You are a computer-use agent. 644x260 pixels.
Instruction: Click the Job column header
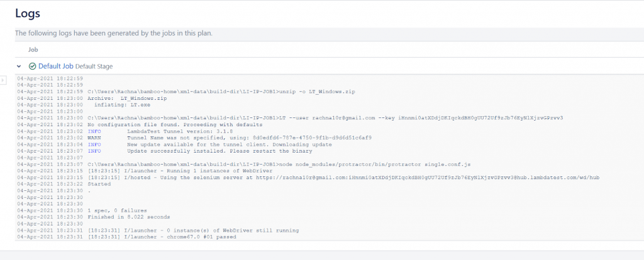pos(33,49)
